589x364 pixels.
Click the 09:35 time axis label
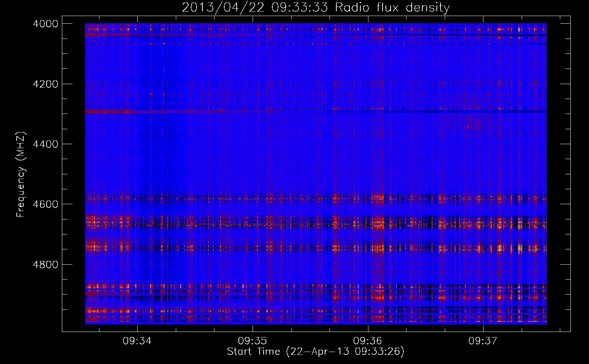(252, 341)
